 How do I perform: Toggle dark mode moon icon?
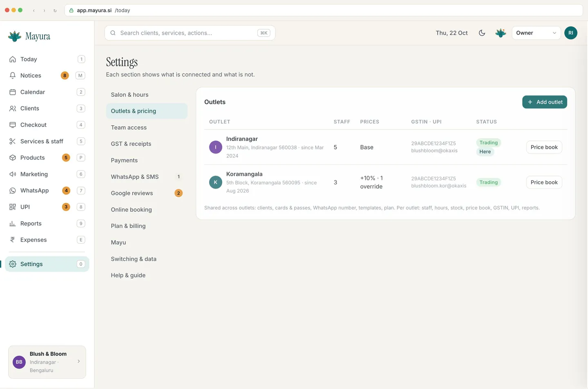tap(482, 33)
